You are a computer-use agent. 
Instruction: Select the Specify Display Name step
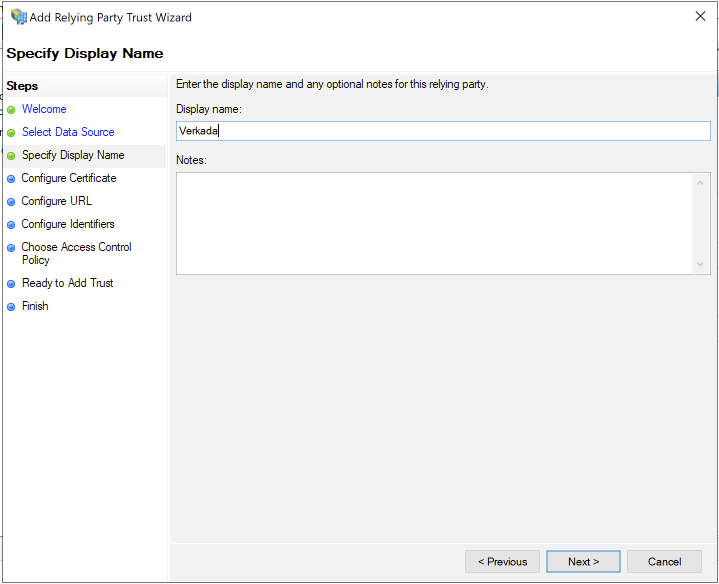pos(73,155)
